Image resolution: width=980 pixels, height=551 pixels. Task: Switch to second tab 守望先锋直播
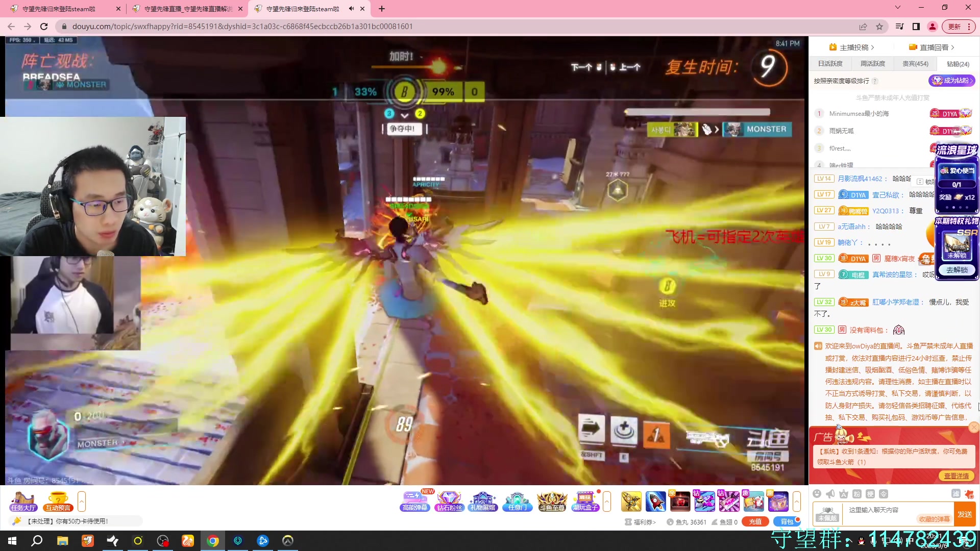[188, 9]
